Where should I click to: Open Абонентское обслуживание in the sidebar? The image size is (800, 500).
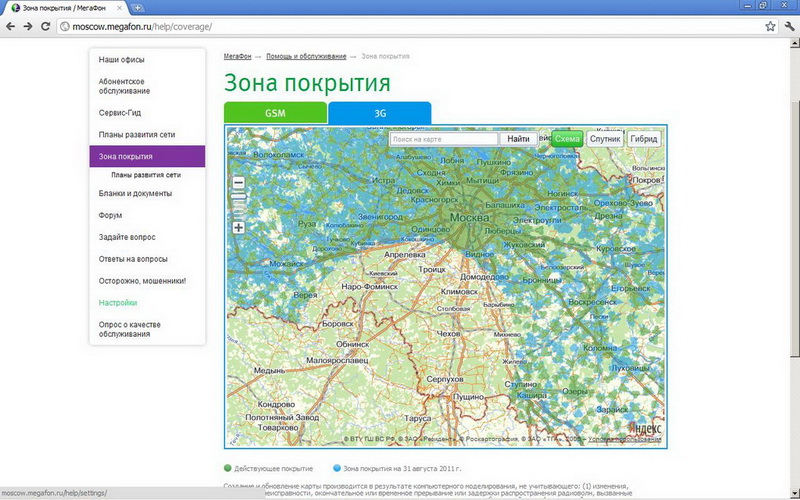pyautogui.click(x=124, y=86)
